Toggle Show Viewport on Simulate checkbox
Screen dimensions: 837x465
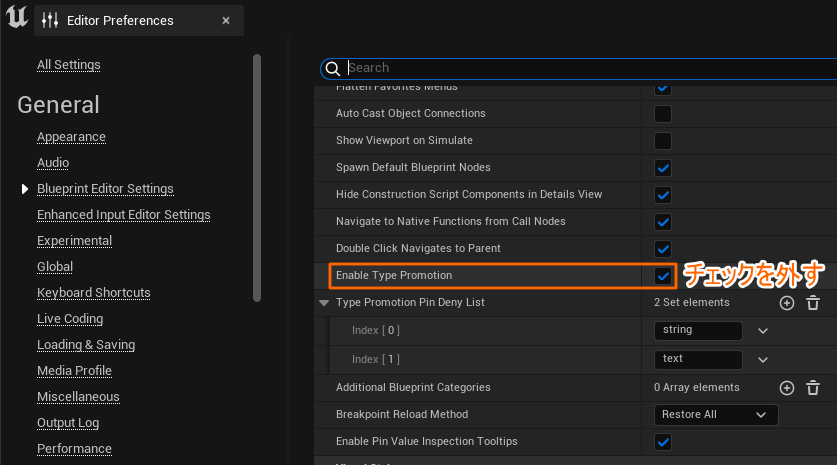click(662, 141)
